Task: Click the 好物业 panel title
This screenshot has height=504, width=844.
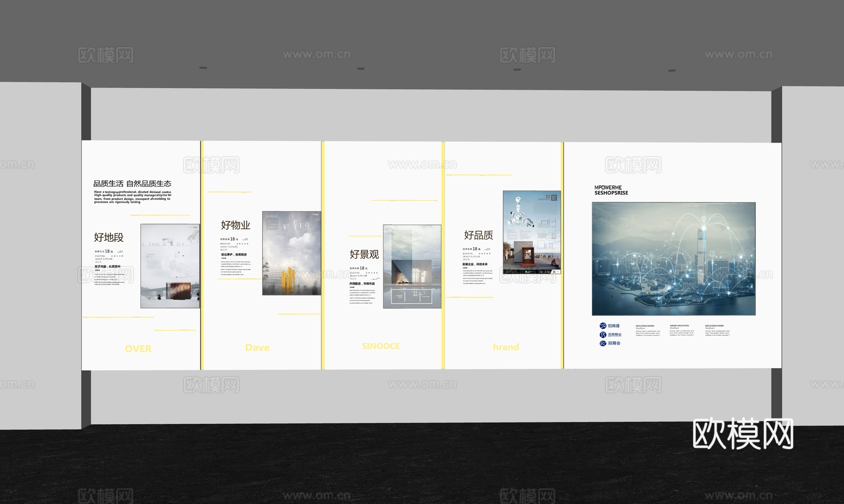Action: (x=235, y=225)
